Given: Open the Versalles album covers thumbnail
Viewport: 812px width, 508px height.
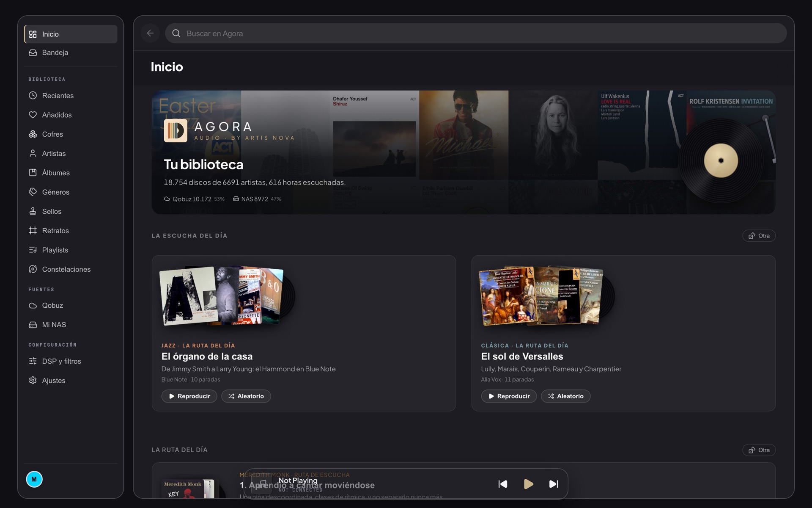Looking at the screenshot, I should tap(546, 296).
